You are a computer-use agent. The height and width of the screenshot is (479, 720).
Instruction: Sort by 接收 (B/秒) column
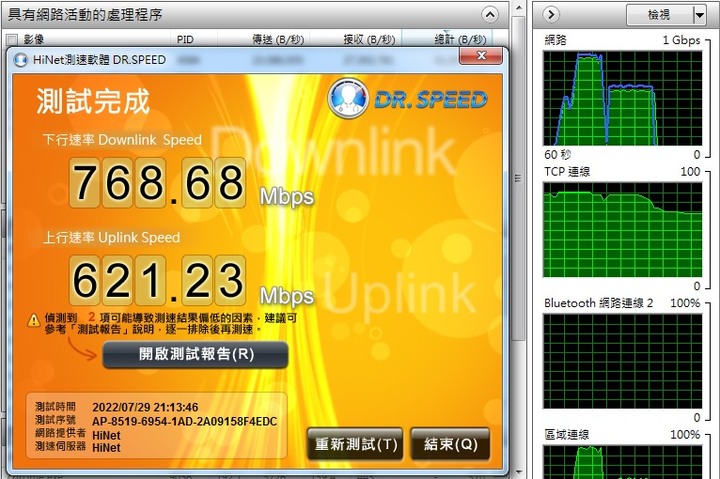pyautogui.click(x=369, y=39)
